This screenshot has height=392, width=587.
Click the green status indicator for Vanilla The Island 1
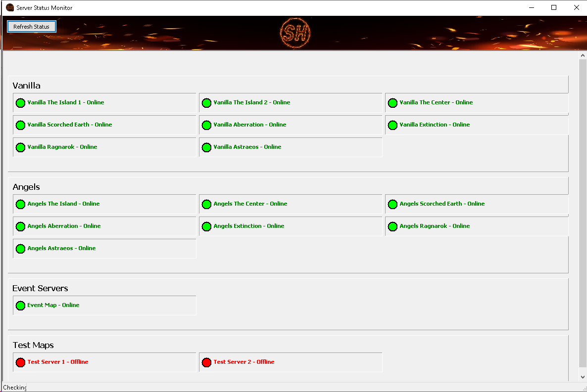click(x=20, y=103)
